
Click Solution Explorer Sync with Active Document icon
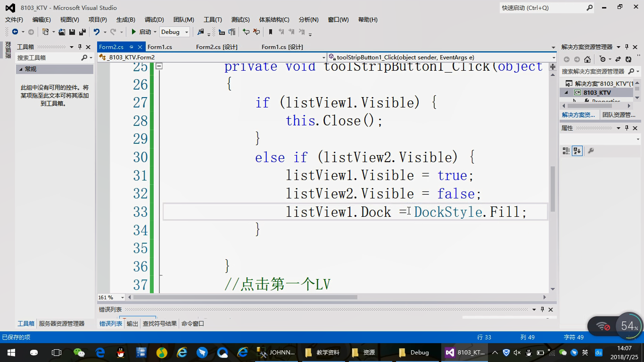click(x=619, y=59)
